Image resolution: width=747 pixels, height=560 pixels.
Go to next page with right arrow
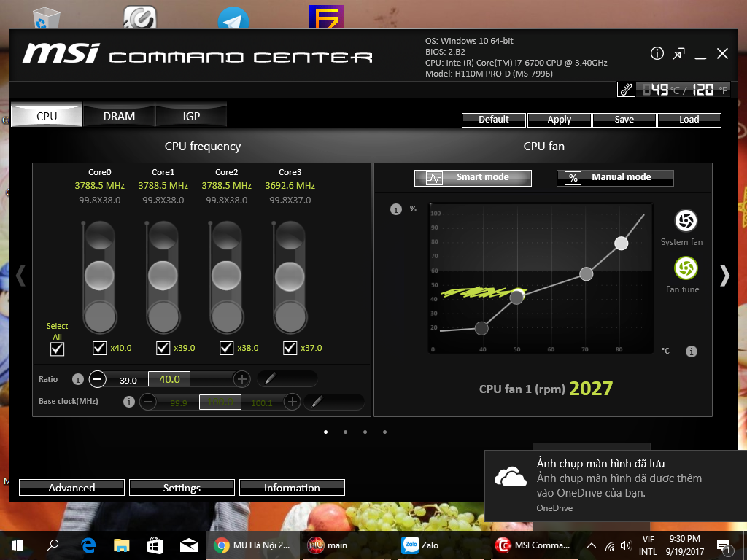[x=724, y=275]
